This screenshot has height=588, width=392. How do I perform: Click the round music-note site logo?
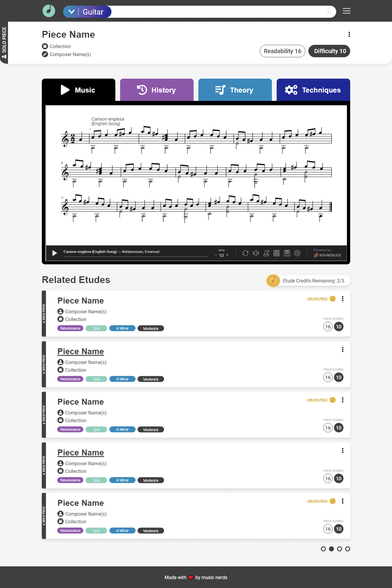(49, 11)
